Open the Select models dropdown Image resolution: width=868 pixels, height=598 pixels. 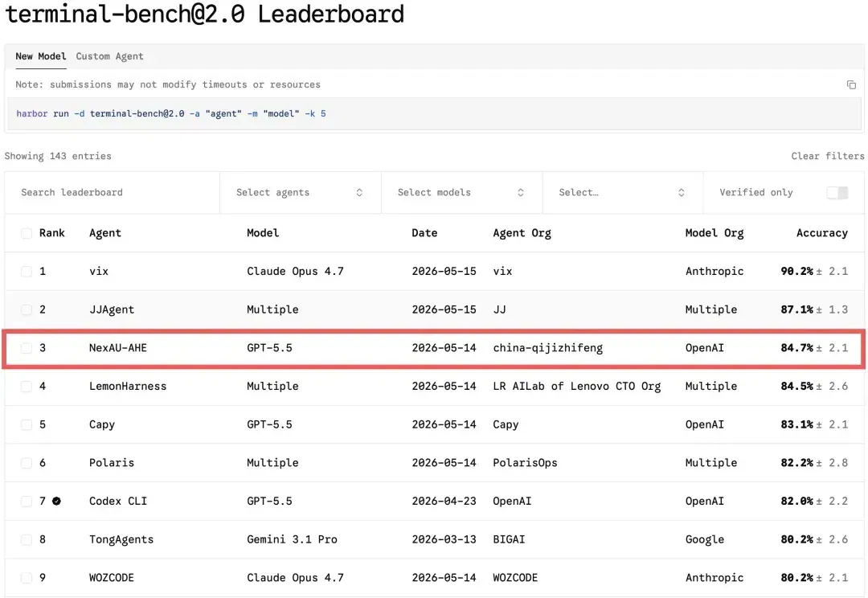point(461,192)
